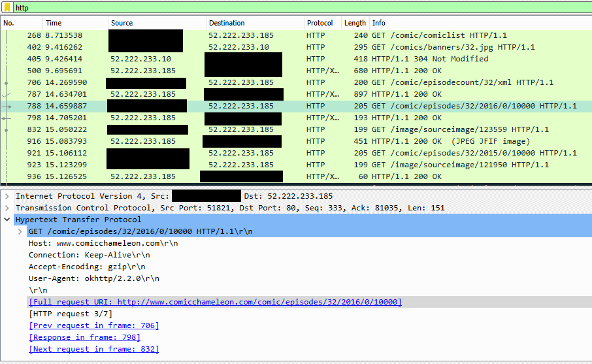Sort packets by Time column header
The image size is (592, 364).
(x=76, y=23)
